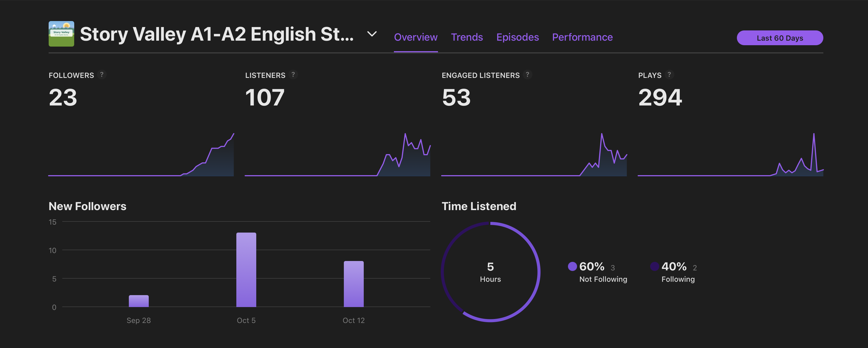Select the Performance tab
The width and height of the screenshot is (868, 348).
(x=582, y=37)
